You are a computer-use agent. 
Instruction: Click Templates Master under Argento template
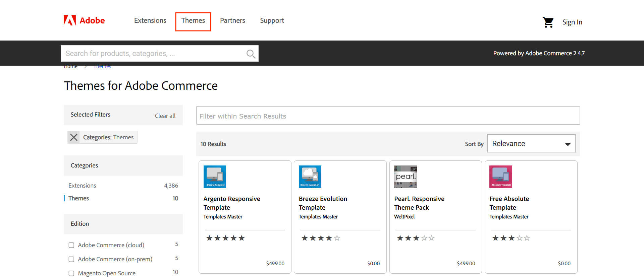pos(223,217)
